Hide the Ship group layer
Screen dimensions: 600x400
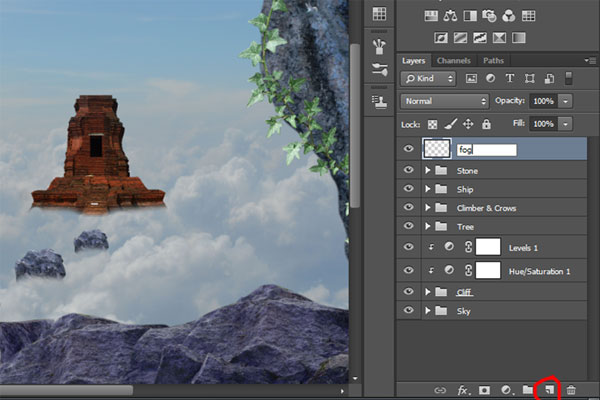click(408, 189)
